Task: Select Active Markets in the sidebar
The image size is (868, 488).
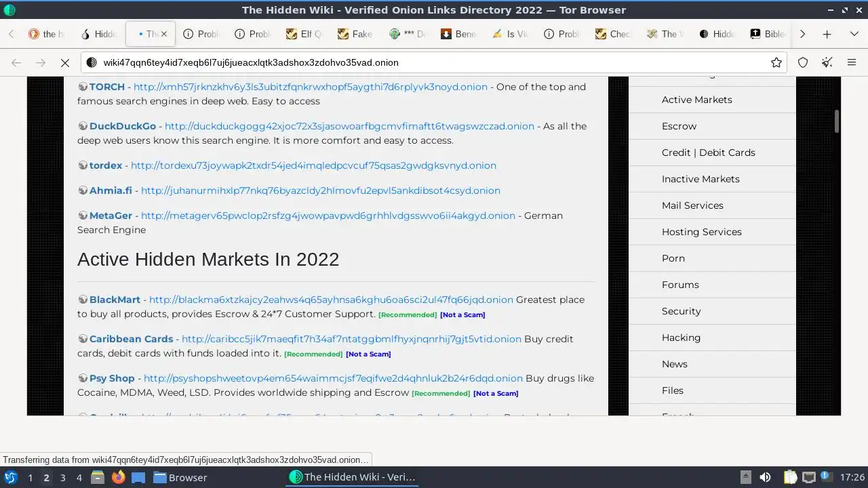Action: [697, 100]
